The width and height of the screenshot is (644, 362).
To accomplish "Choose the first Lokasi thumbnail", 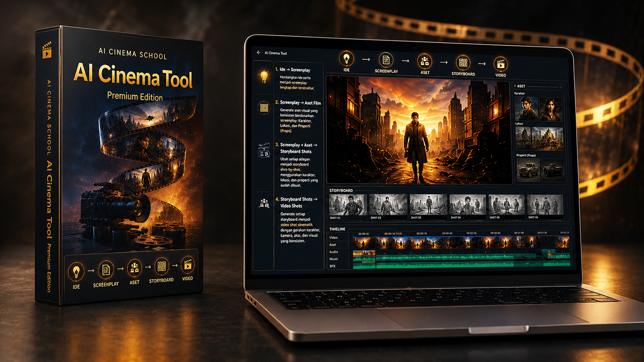I will tap(523, 138).
